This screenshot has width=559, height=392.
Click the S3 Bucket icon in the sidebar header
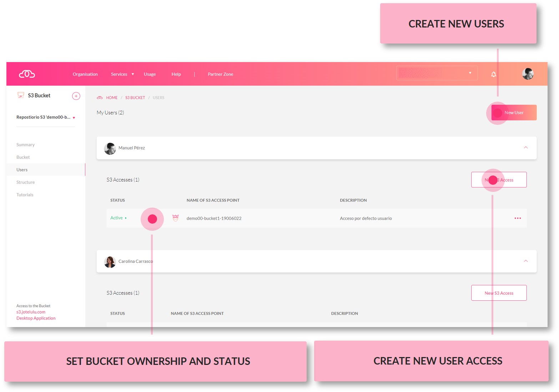(20, 95)
